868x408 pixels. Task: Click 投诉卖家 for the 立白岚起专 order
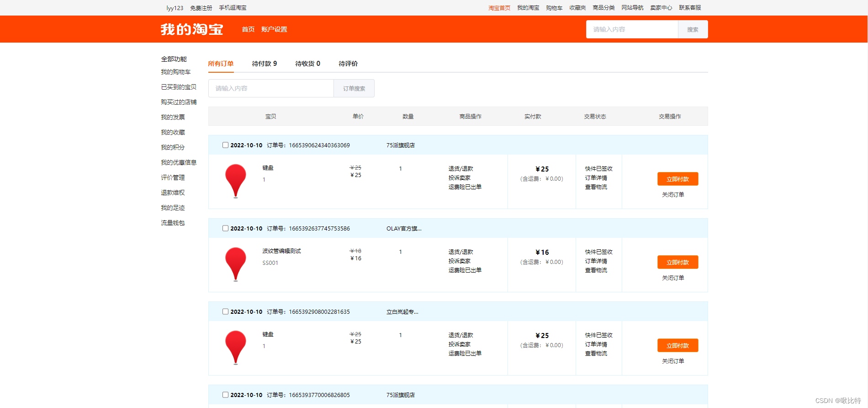pos(459,344)
